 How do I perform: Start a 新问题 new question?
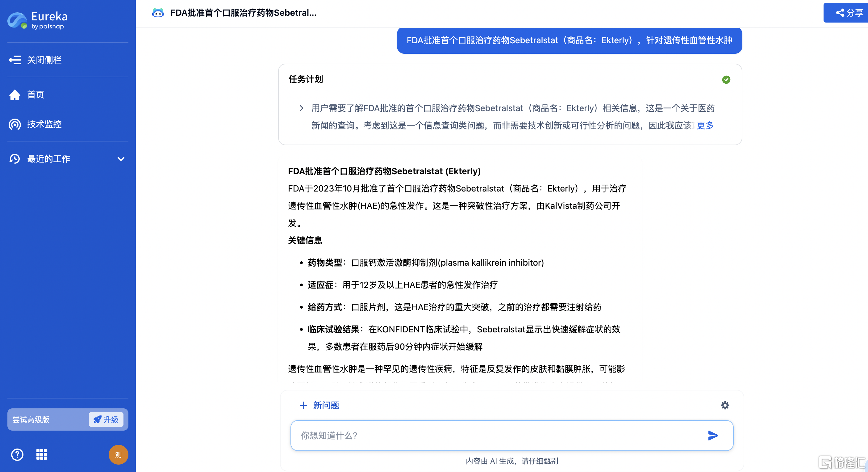point(319,405)
